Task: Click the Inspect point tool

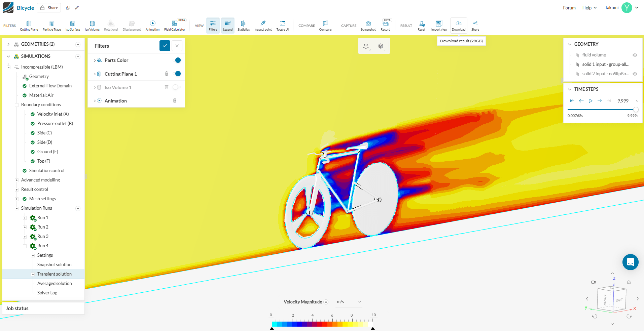Action: 263,25
